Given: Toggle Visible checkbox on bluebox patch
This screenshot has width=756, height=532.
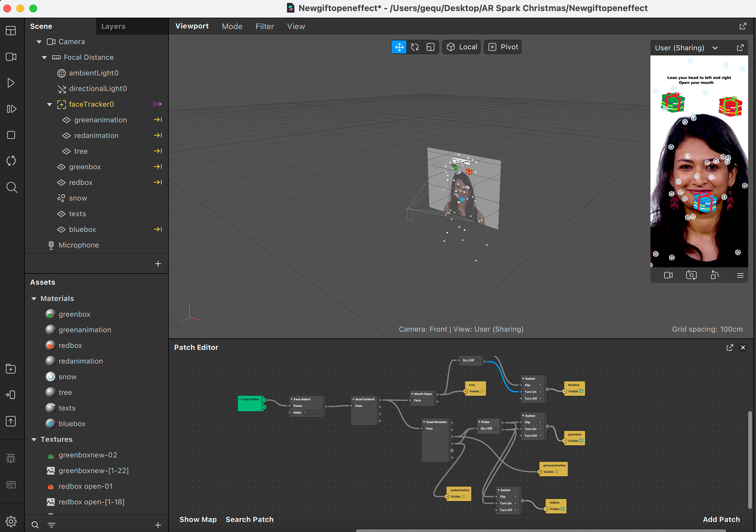Looking at the screenshot, I should 581,391.
